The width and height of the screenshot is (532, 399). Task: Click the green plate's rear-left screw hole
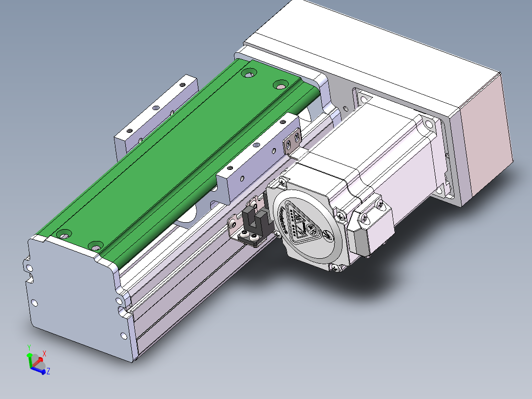248,74
